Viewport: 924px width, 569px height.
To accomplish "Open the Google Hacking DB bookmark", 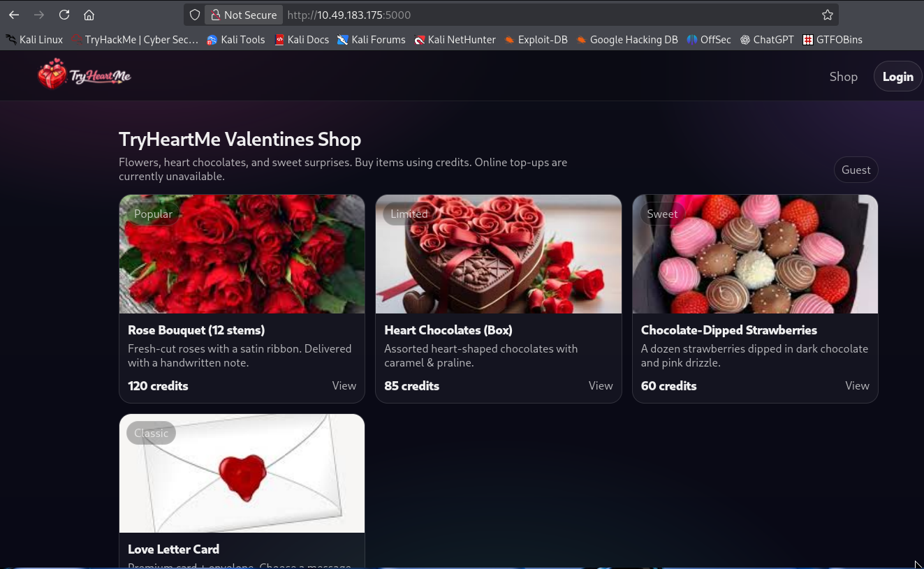I will (626, 40).
